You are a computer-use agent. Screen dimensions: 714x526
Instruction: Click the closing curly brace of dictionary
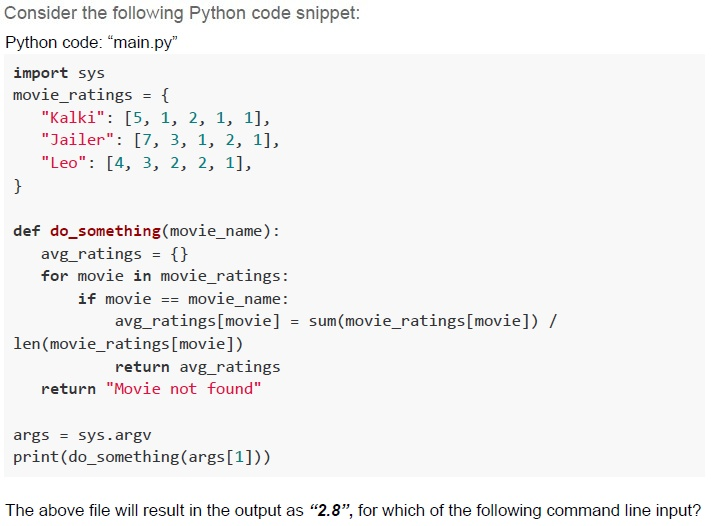18,186
